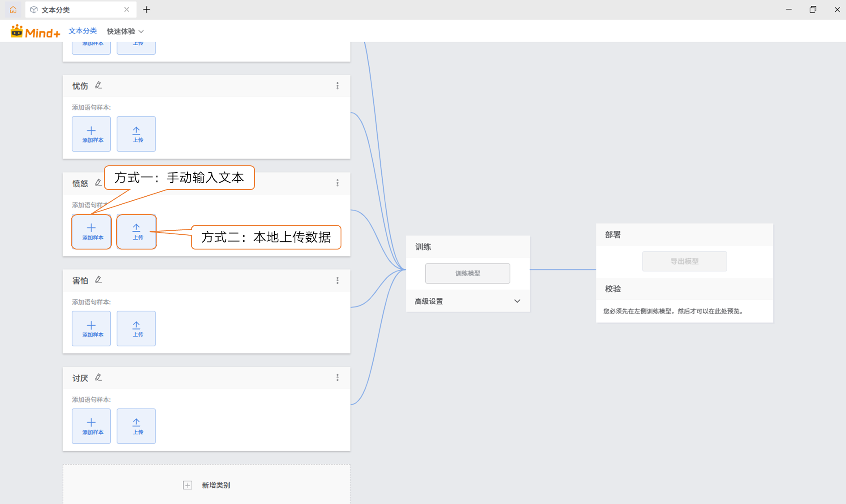Screen dimensions: 846x504
Task: Add sample to 害怕 category
Action: [91, 328]
